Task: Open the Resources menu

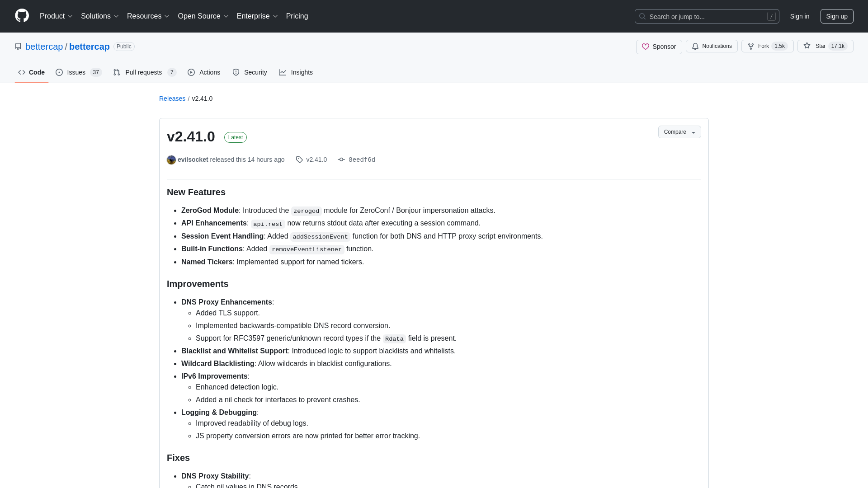Action: (148, 16)
